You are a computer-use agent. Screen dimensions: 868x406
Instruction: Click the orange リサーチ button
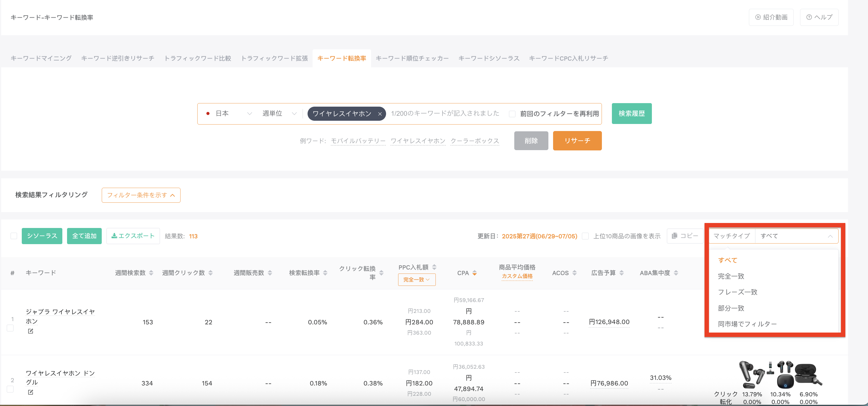577,141
